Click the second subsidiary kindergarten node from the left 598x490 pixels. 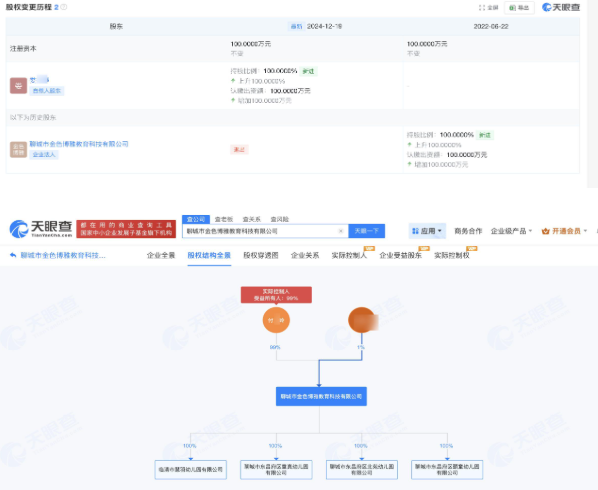[x=276, y=469]
